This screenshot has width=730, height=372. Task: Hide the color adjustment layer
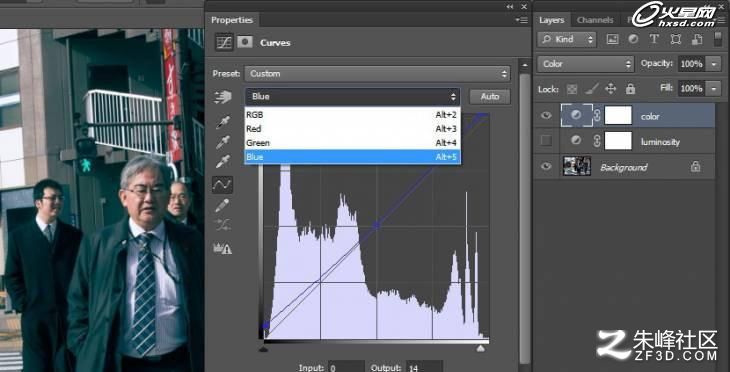pyautogui.click(x=546, y=115)
